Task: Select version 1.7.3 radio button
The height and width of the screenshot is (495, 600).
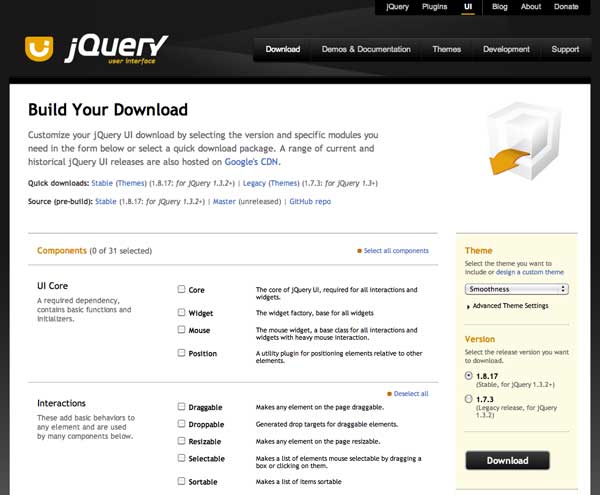Action: click(x=469, y=399)
